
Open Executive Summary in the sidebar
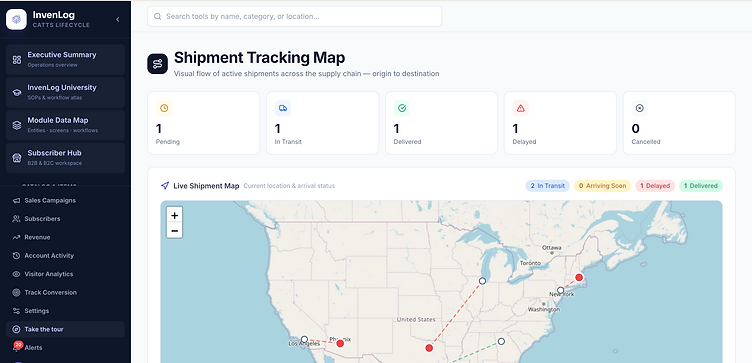click(x=65, y=59)
